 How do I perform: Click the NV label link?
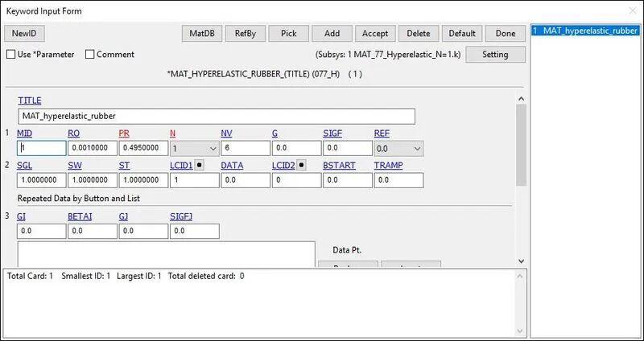coord(227,134)
